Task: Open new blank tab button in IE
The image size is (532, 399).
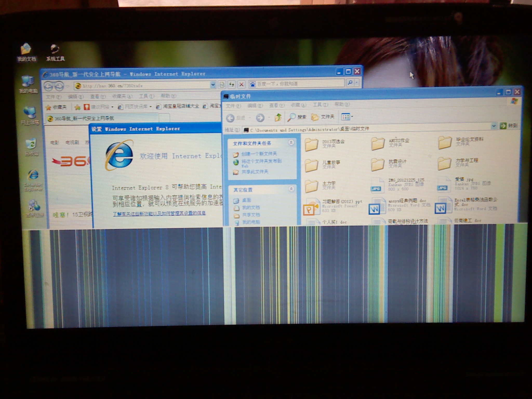Action: (x=164, y=118)
